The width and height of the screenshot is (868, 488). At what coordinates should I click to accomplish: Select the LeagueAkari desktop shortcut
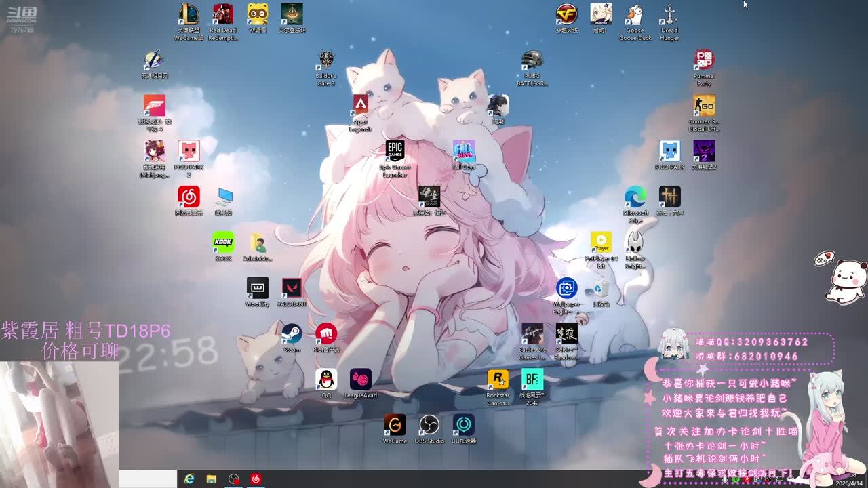(360, 383)
